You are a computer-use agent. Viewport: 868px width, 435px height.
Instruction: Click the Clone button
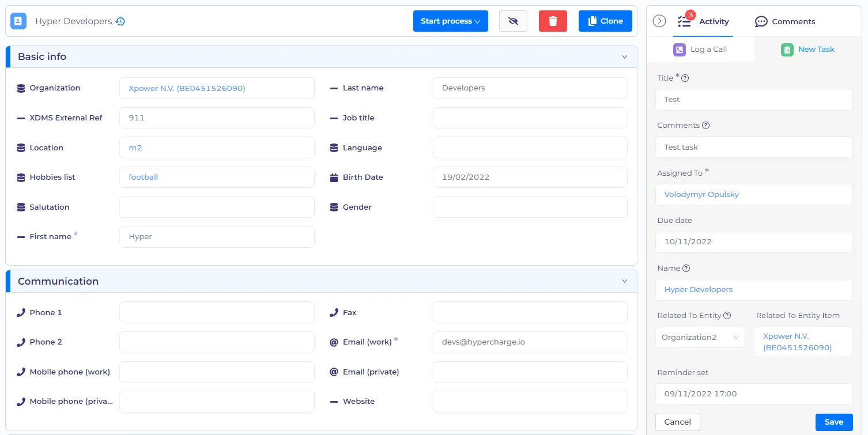pos(605,21)
